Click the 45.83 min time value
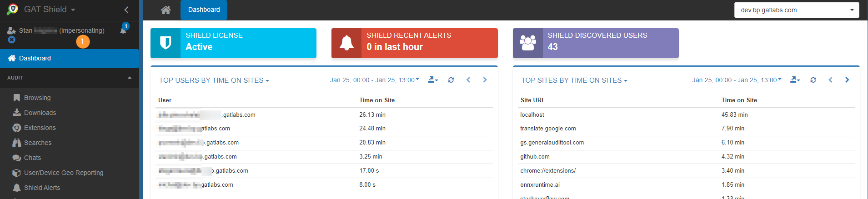This screenshot has height=199, width=868. (x=734, y=115)
